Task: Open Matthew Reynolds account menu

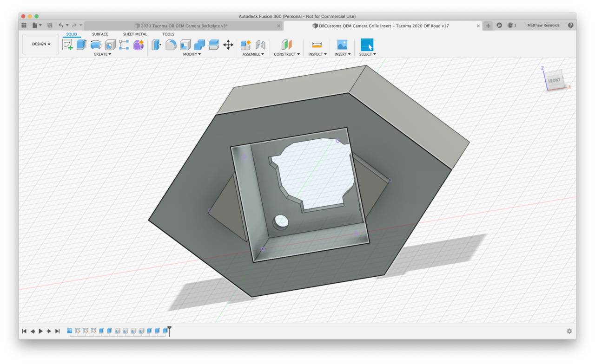Action: 543,26
